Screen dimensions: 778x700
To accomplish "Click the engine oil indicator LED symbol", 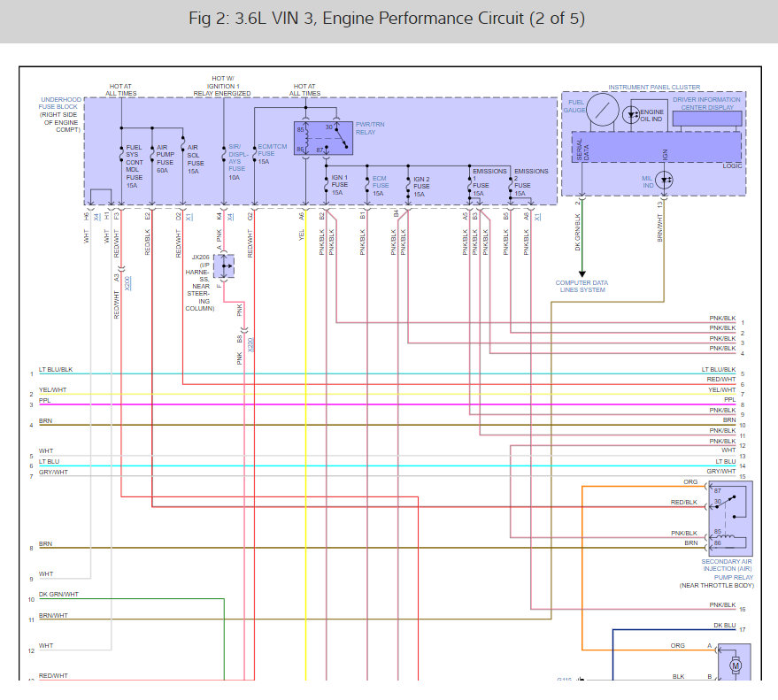I will [631, 114].
